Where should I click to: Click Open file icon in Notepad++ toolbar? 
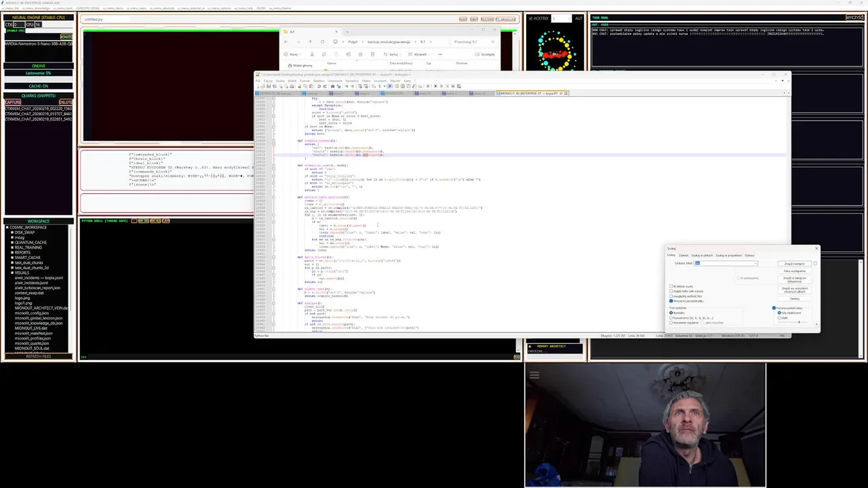(263, 86)
